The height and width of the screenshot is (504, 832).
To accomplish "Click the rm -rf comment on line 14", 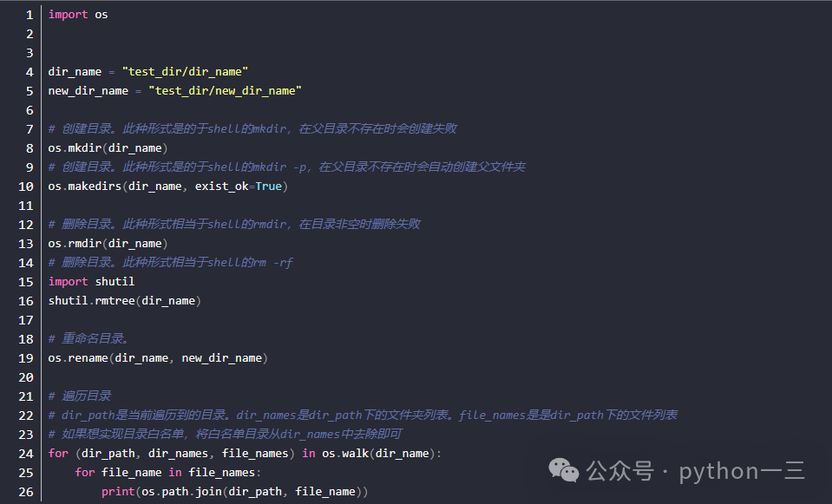I will [x=170, y=263].
